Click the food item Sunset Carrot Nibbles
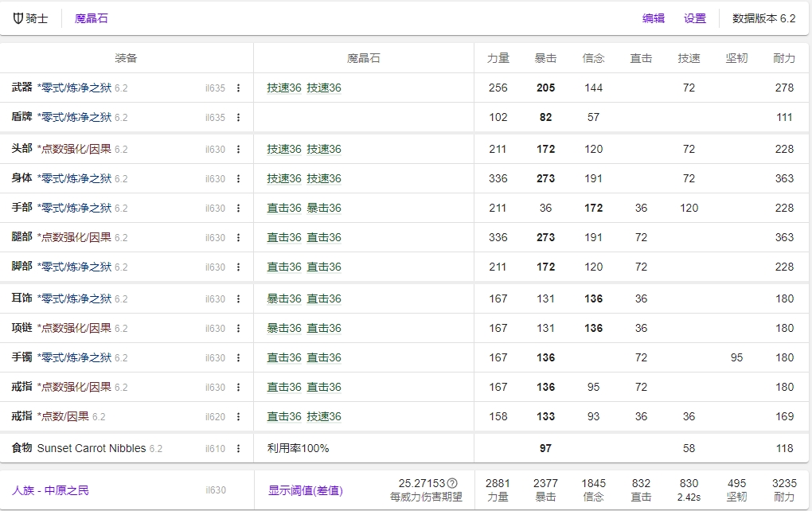Viewport: 812px width, 511px height. [92, 448]
